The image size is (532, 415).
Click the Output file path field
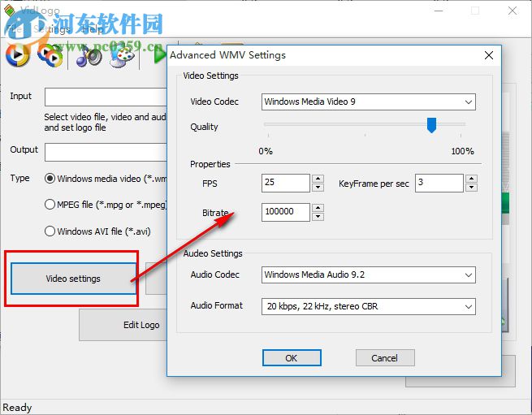[106, 152]
